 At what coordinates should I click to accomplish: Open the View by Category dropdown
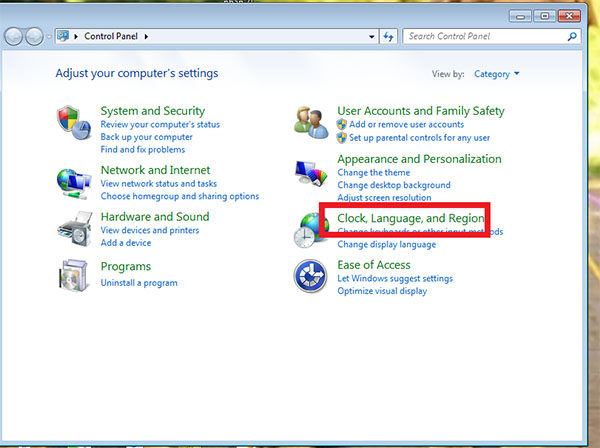point(496,74)
